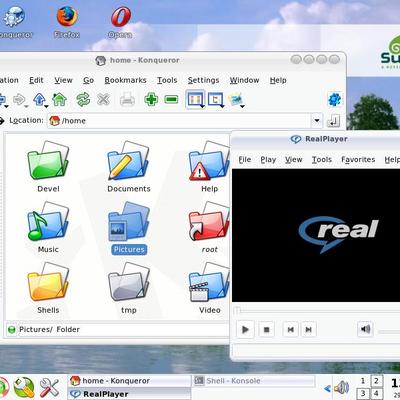
Task: Click Pictures/ Folder status bar text
Action: pos(49,330)
